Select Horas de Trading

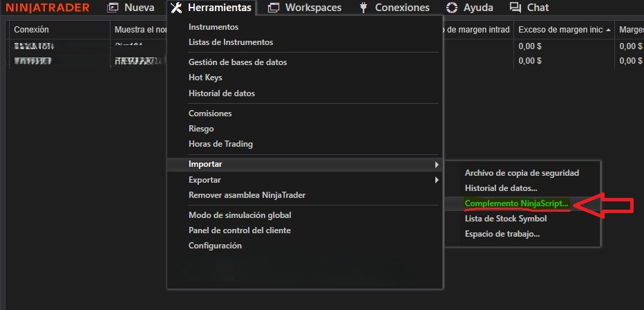coord(220,144)
